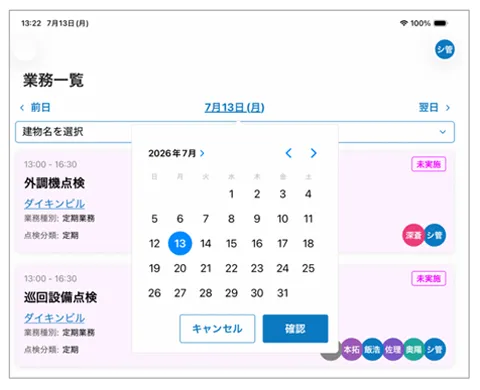Select day 26 in the calendar
This screenshot has height=390, width=480.
click(154, 293)
